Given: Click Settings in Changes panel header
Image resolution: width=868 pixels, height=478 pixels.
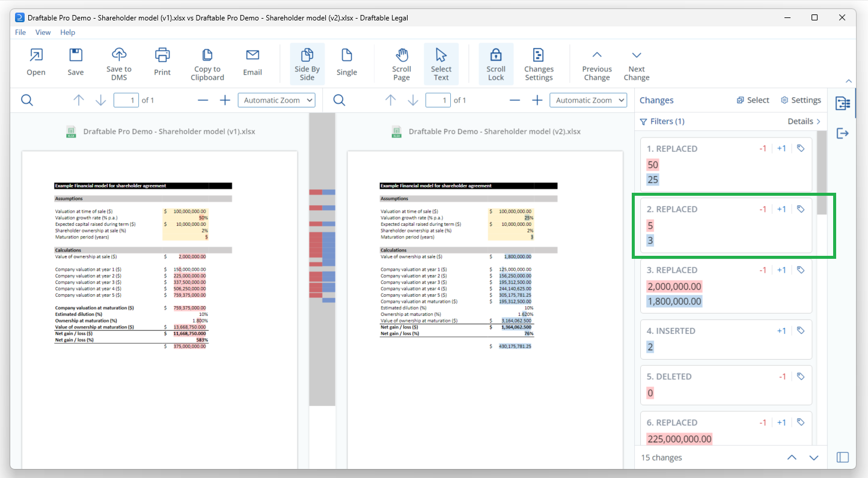Looking at the screenshot, I should (801, 100).
